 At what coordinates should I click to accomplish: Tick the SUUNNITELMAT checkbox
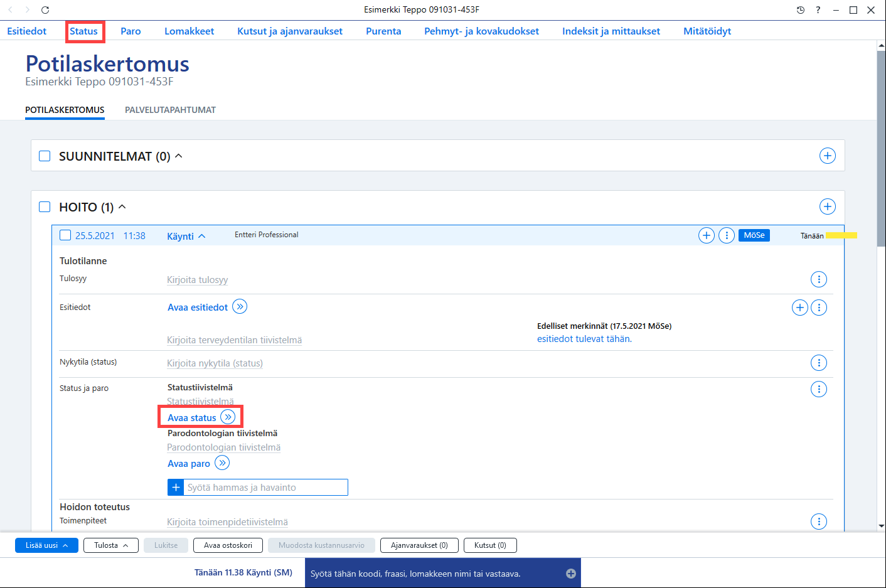click(45, 156)
